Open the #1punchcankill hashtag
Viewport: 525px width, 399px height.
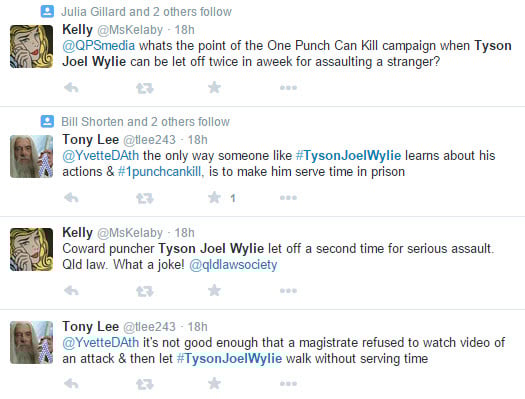click(160, 172)
